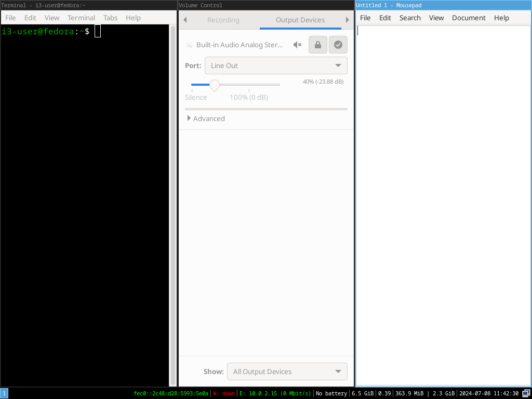Open the Mousepad View menu
Viewport: 532px width, 399px height.
pos(436,18)
